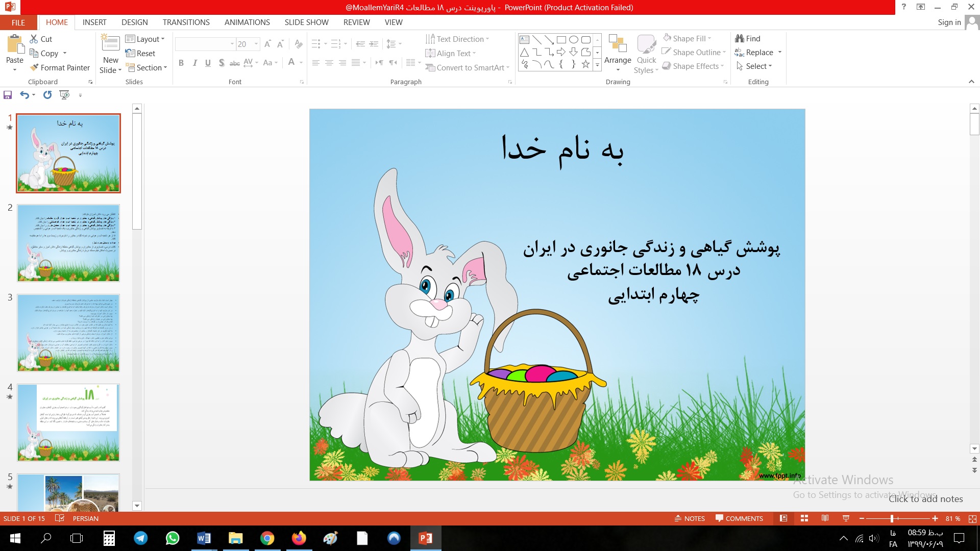The height and width of the screenshot is (551, 980).
Task: Switch to Slide Sorter view icon
Action: click(804, 518)
